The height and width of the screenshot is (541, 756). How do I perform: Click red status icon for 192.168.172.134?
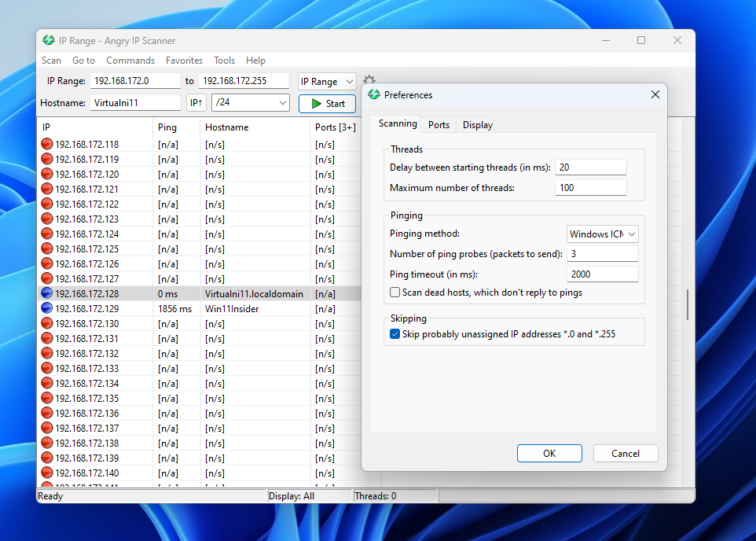point(47,383)
